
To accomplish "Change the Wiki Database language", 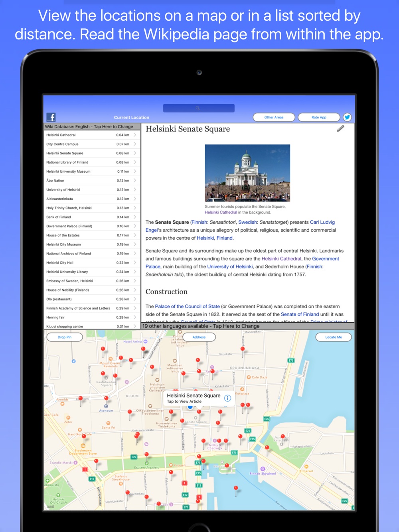I will coord(92,126).
